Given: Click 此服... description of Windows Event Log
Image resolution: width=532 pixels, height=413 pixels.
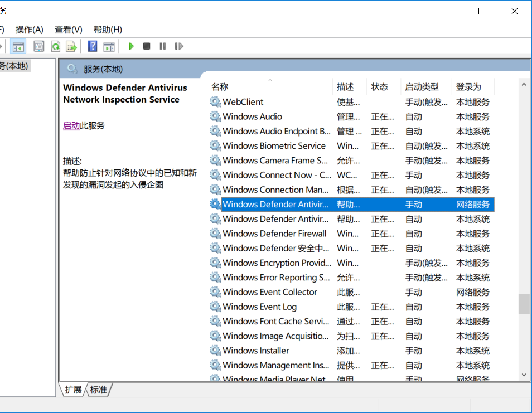Looking at the screenshot, I should pyautogui.click(x=348, y=307).
